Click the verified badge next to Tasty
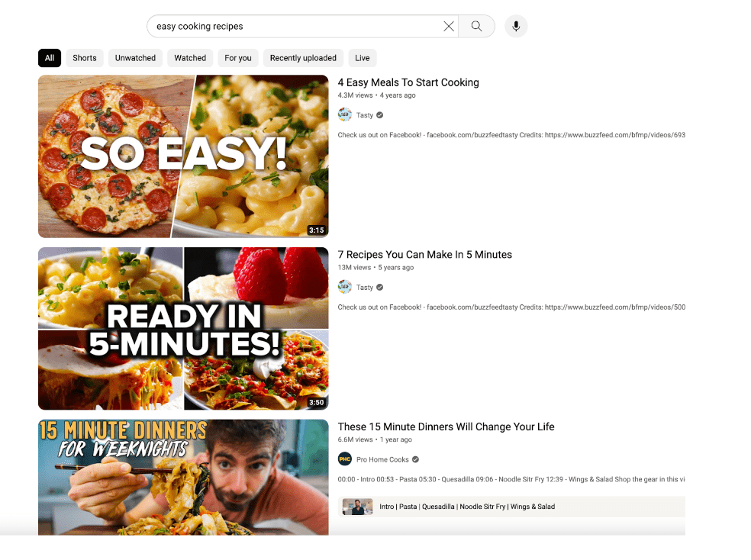751x560 pixels. [380, 114]
